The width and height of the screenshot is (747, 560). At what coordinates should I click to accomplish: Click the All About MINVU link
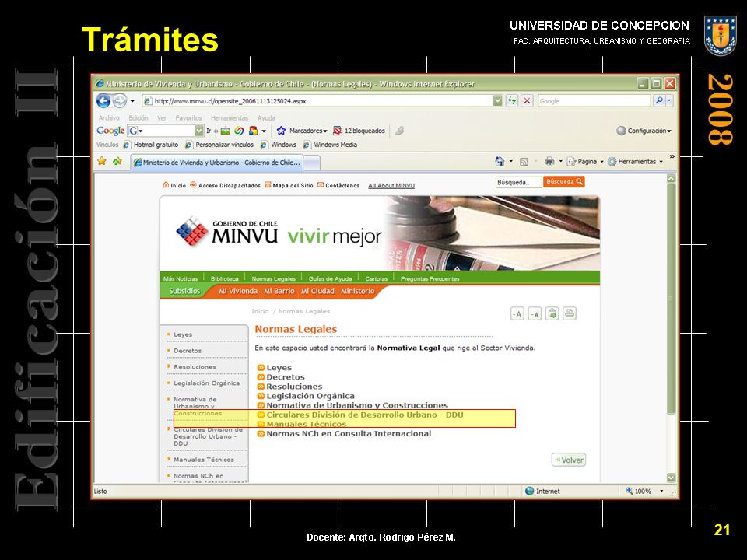[x=391, y=186]
